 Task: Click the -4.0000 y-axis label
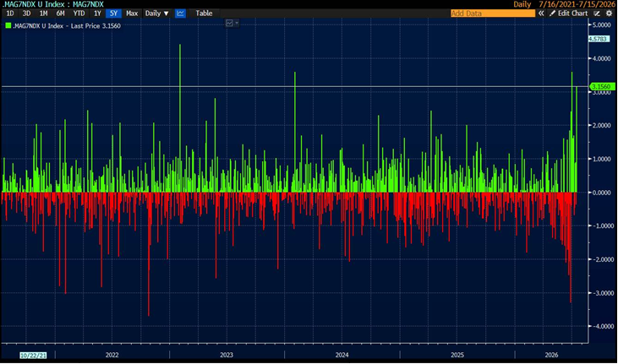[x=603, y=326]
